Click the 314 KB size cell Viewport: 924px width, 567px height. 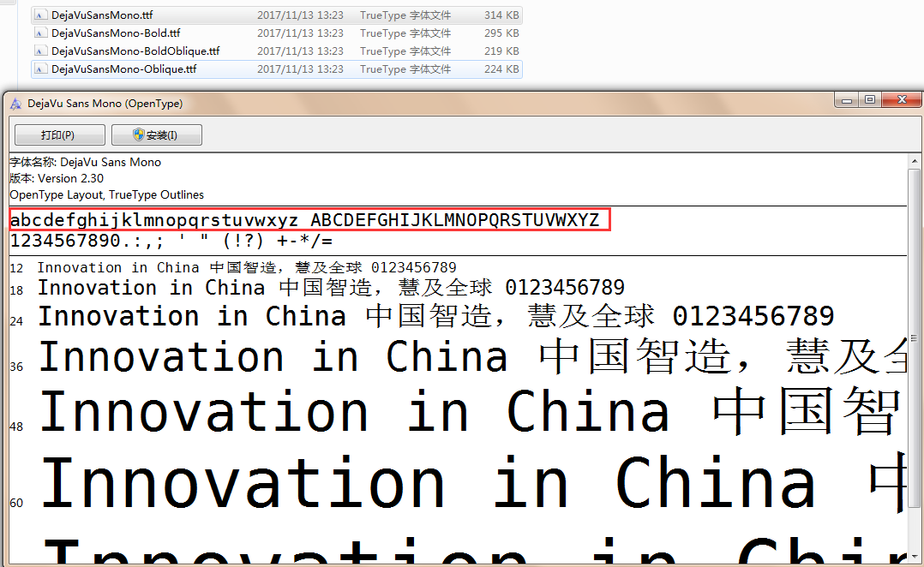click(501, 15)
